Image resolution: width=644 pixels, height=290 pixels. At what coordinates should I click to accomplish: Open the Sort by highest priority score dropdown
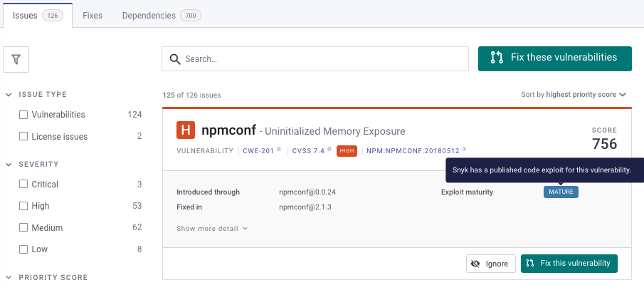click(x=574, y=95)
